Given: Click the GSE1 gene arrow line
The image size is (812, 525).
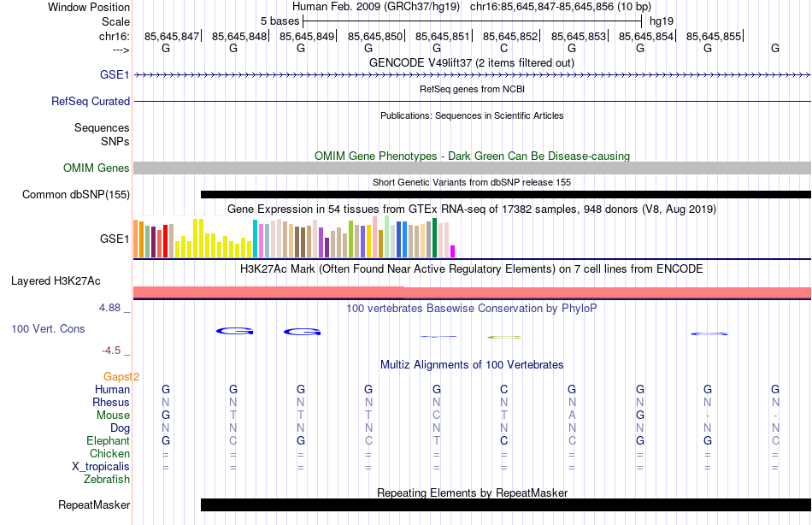Looking at the screenshot, I should (x=473, y=75).
